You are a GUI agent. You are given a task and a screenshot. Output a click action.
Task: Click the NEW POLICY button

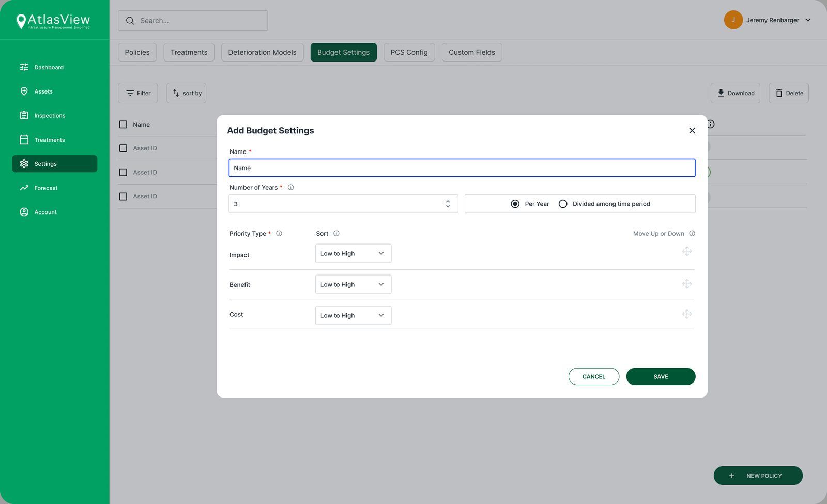[758, 476]
